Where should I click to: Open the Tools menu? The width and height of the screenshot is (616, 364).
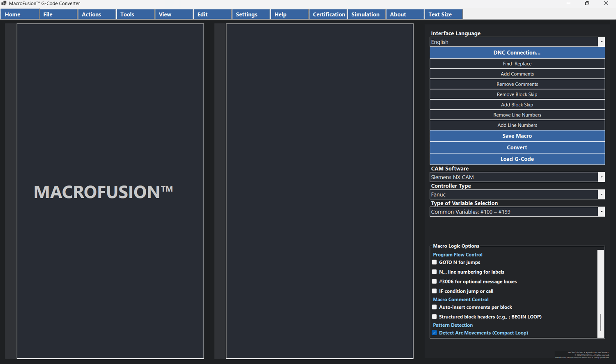(x=136, y=14)
